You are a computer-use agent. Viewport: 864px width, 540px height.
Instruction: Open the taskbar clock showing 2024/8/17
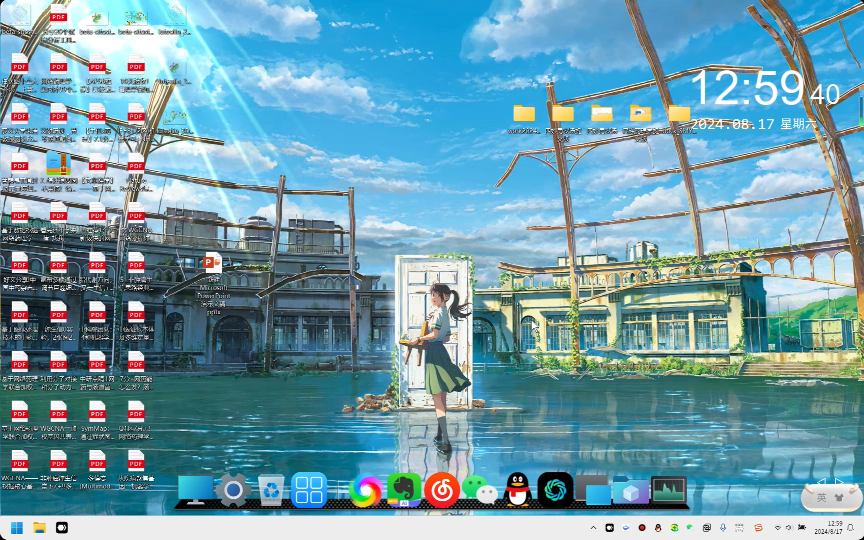tap(829, 528)
